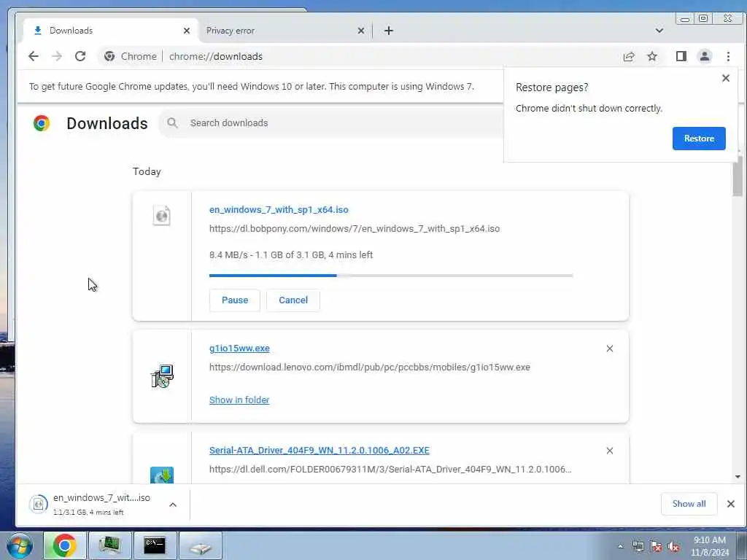The height and width of the screenshot is (560, 747).
Task: Click the green circuit board taskbar icon
Action: pyautogui.click(x=109, y=545)
